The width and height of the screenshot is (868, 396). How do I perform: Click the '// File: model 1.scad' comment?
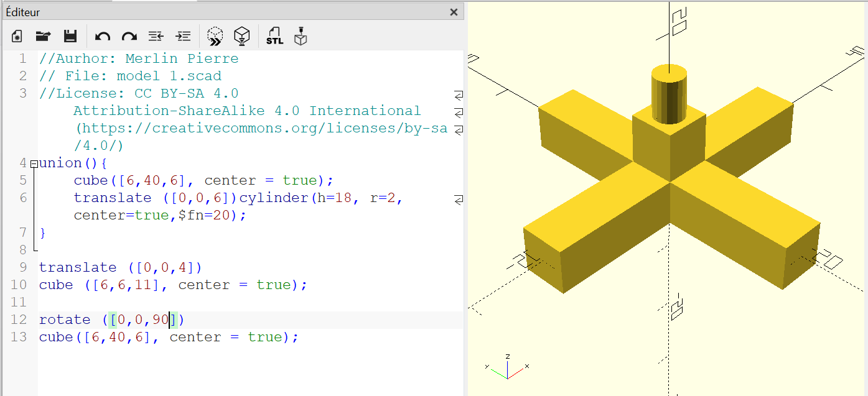point(130,76)
